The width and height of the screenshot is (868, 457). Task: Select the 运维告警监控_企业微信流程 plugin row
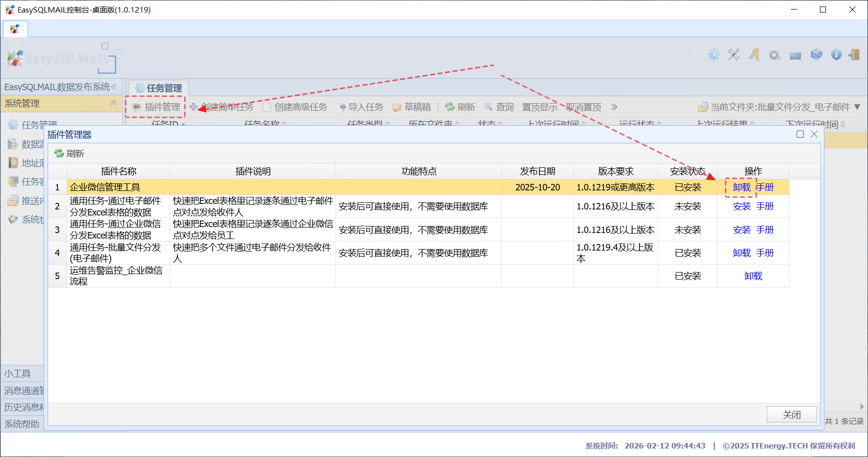click(x=116, y=276)
